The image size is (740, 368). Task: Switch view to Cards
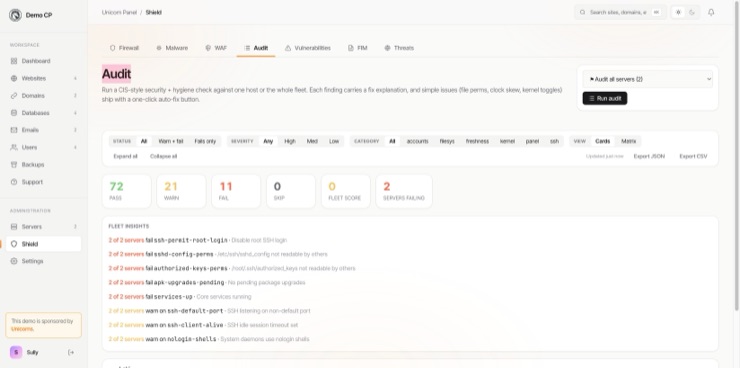603,141
